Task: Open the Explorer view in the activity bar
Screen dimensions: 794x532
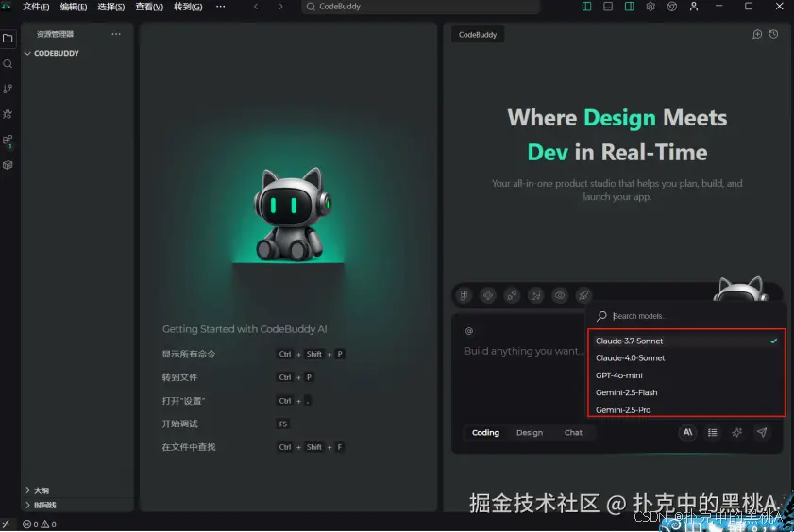Action: (x=8, y=39)
